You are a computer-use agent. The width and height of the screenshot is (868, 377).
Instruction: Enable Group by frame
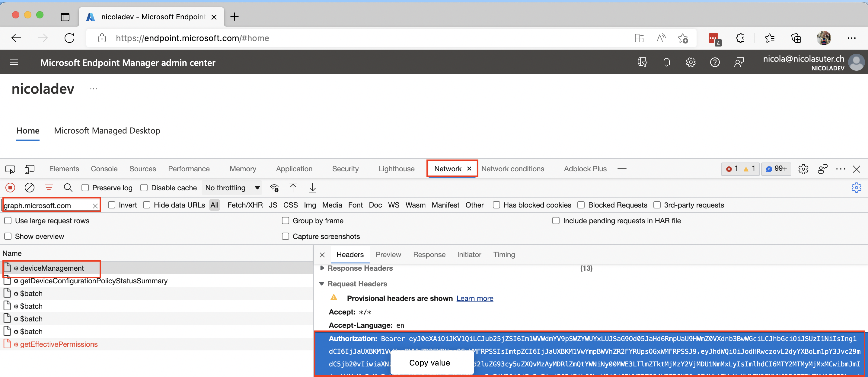[286, 221]
